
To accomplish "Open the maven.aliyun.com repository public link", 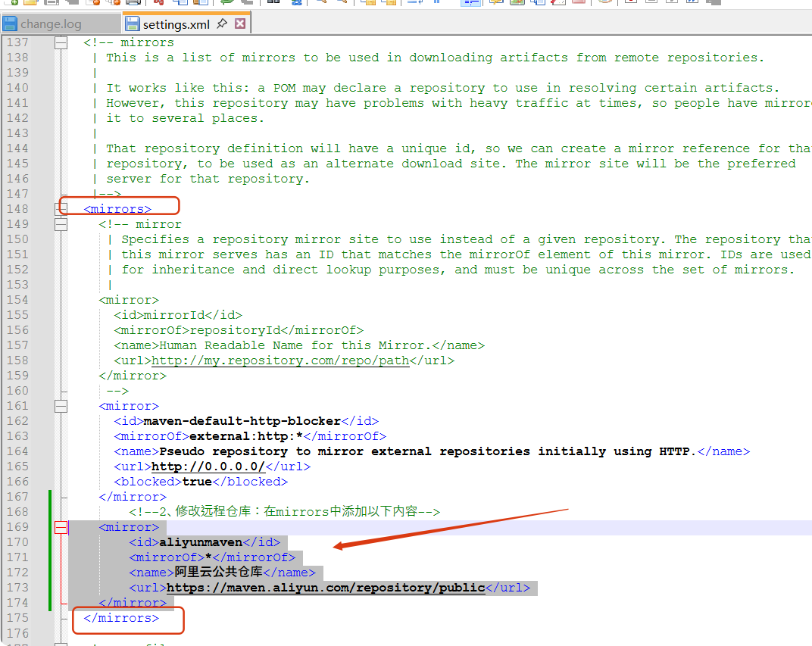I will (326, 588).
